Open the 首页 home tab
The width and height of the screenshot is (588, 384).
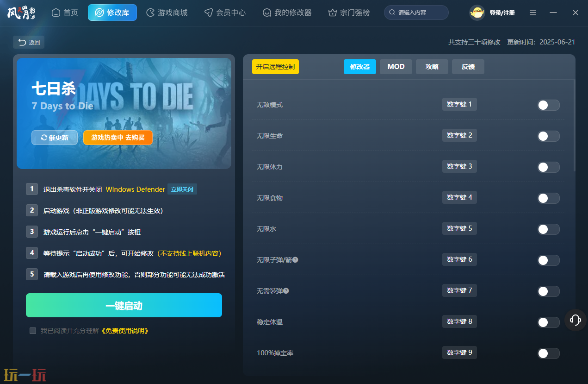tap(65, 13)
